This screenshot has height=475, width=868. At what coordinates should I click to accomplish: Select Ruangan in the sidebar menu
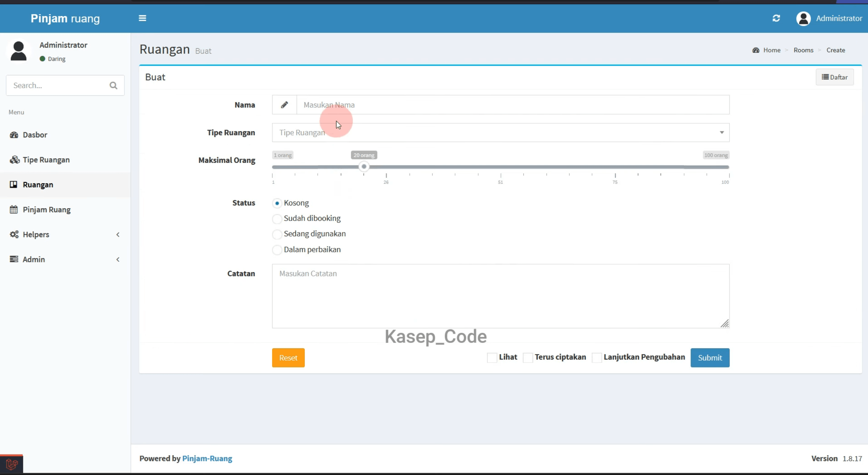pos(65,185)
